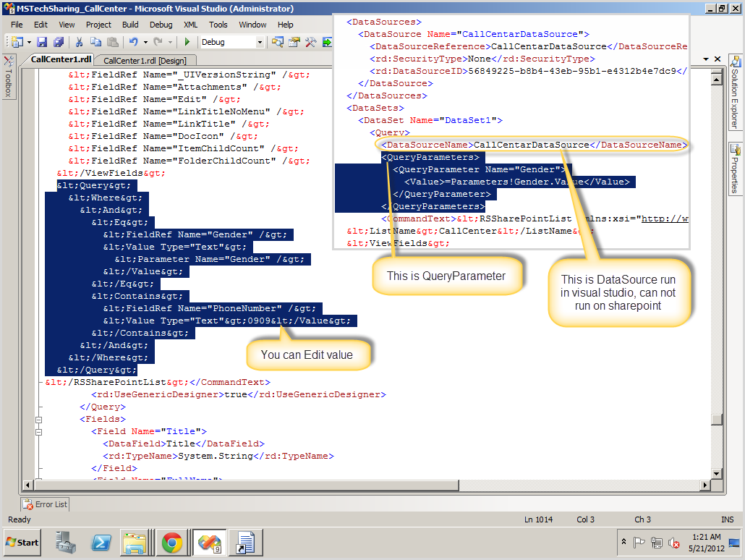Click the Save toolbar icon
745x560 pixels.
tap(41, 42)
